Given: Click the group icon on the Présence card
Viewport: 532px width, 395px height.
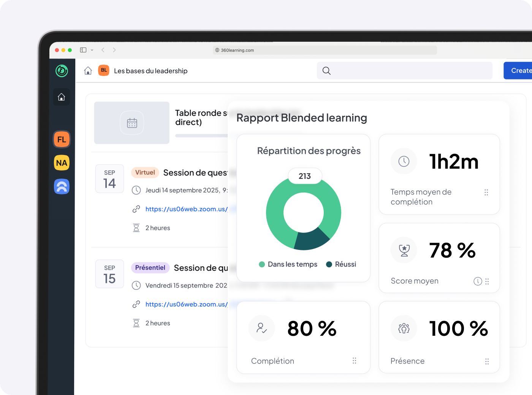Looking at the screenshot, I should click(404, 328).
